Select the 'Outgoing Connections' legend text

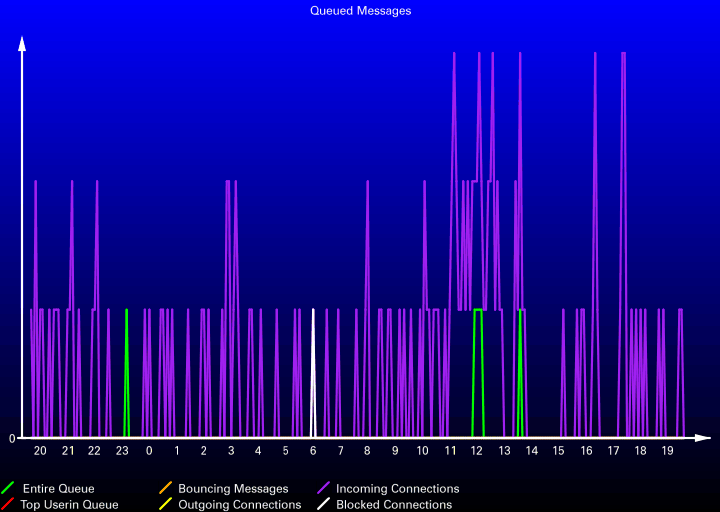click(x=240, y=505)
